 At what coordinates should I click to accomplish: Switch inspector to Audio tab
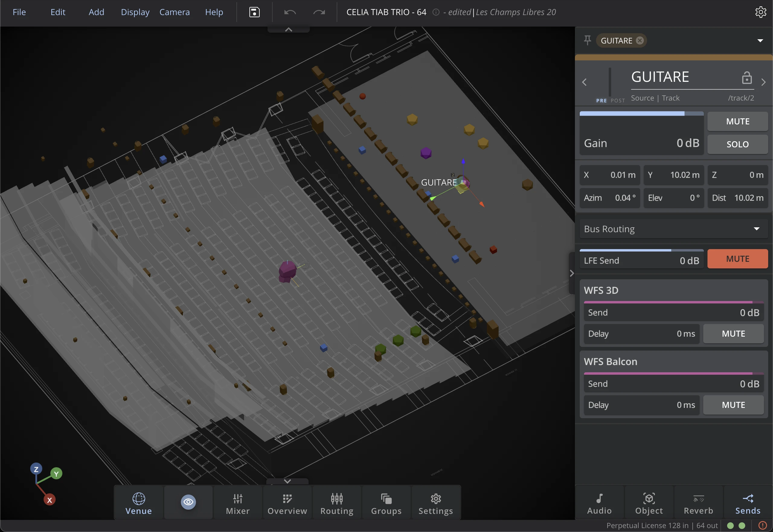pos(599,503)
